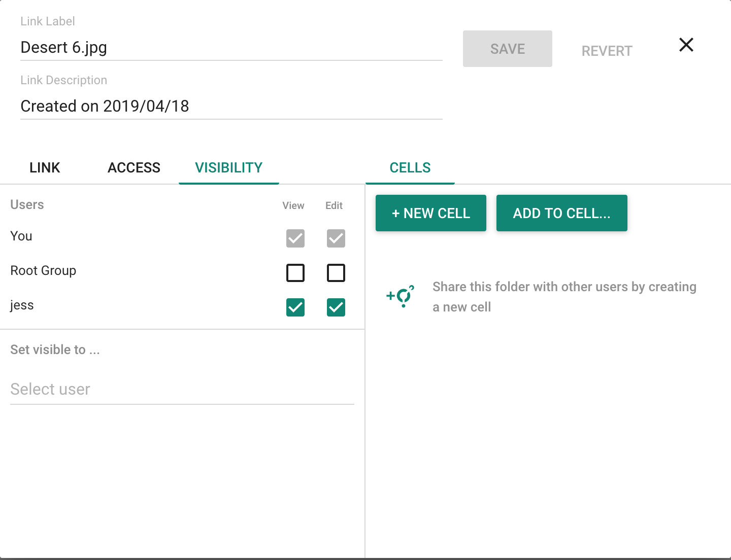
Task: Click the 'View' column header
Action: (293, 205)
